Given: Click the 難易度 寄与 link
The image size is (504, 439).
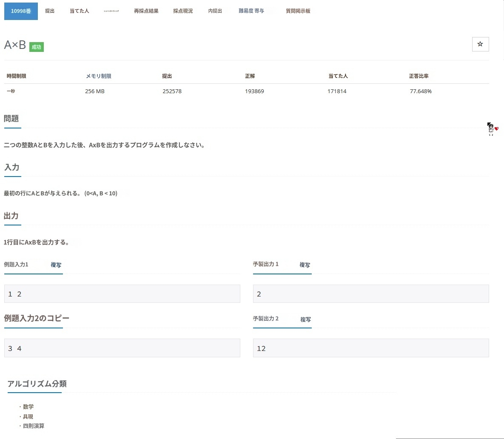Looking at the screenshot, I should 251,11.
